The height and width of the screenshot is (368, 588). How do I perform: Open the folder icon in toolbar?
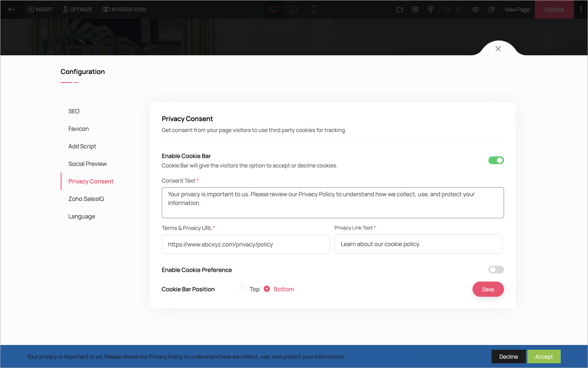399,9
